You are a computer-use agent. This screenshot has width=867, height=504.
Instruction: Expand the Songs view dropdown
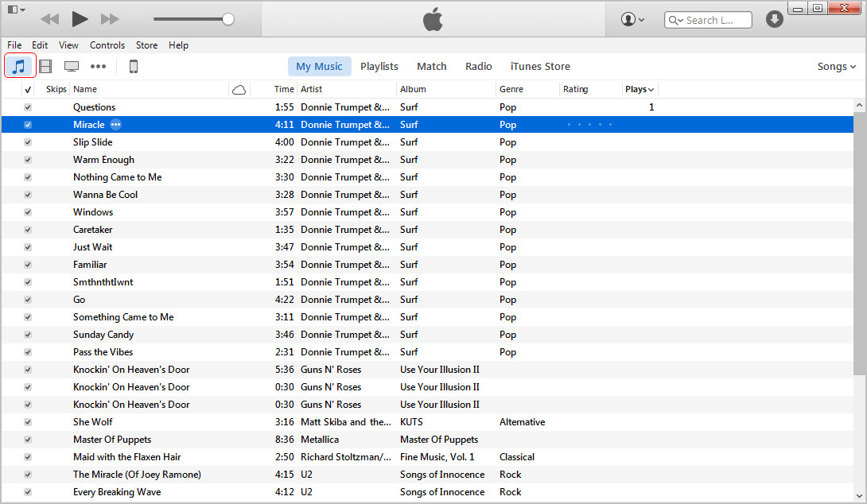[837, 66]
